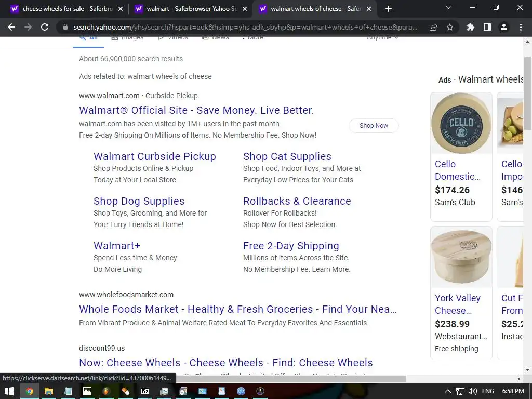The image size is (532, 399).
Task: Click the $174.26 price text
Action: [x=453, y=190]
